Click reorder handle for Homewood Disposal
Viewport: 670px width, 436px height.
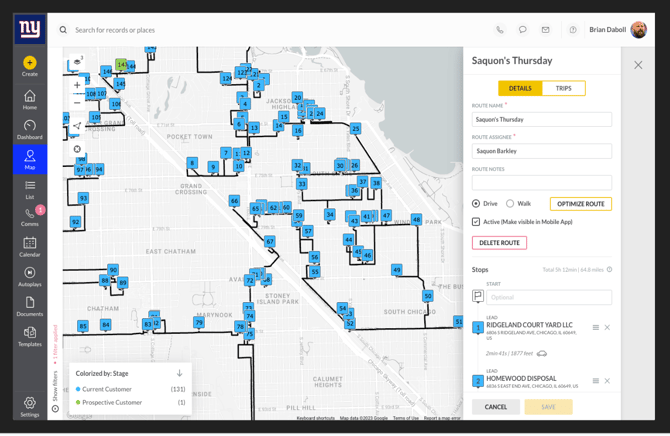click(x=596, y=381)
